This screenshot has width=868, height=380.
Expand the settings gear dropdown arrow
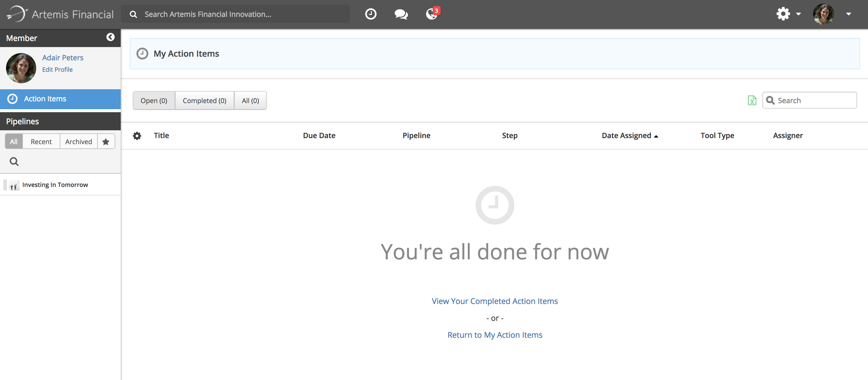[798, 14]
